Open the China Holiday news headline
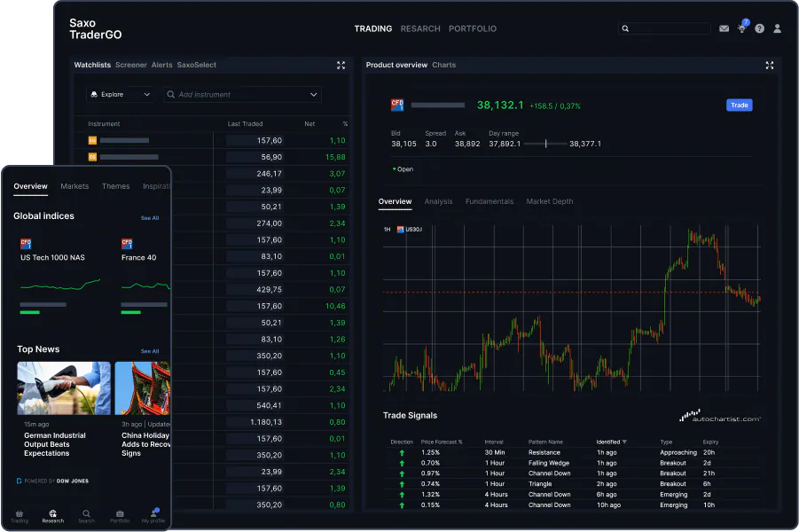Viewport: 799px width, 532px height. pyautogui.click(x=145, y=444)
